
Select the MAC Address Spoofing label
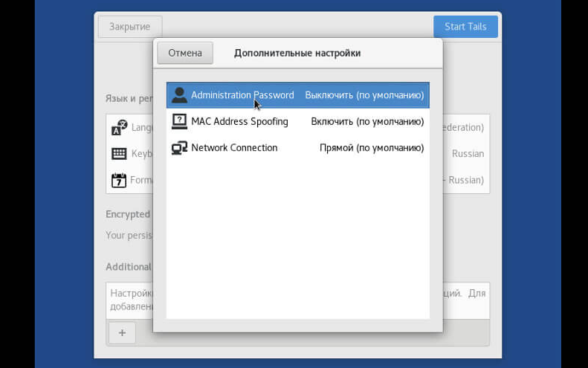tap(239, 121)
